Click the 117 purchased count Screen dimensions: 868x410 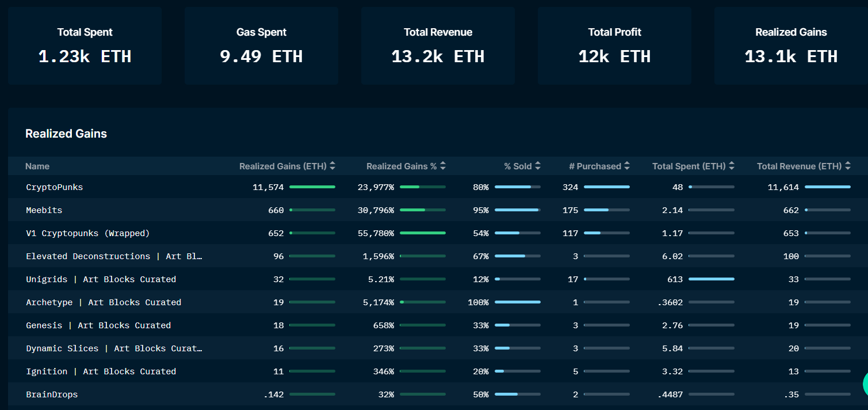coord(571,233)
